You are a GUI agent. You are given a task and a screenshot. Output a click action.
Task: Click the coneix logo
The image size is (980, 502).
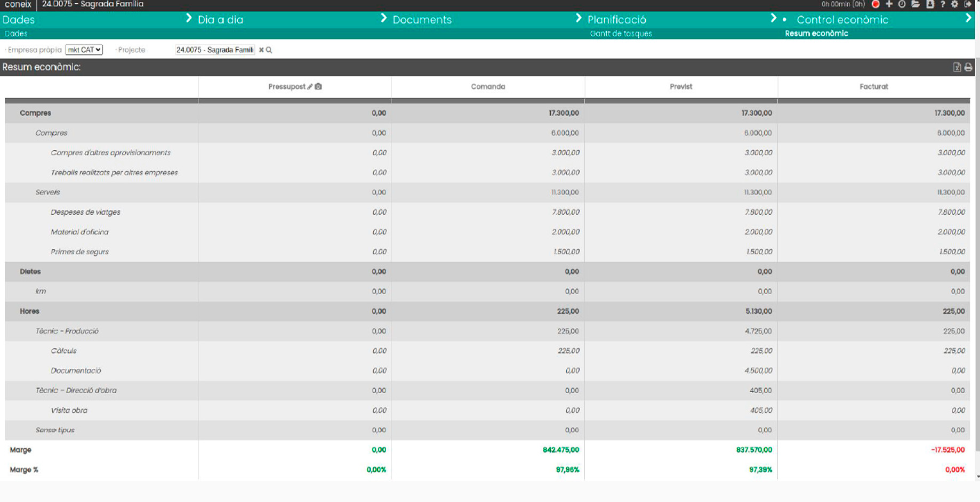(x=18, y=4)
